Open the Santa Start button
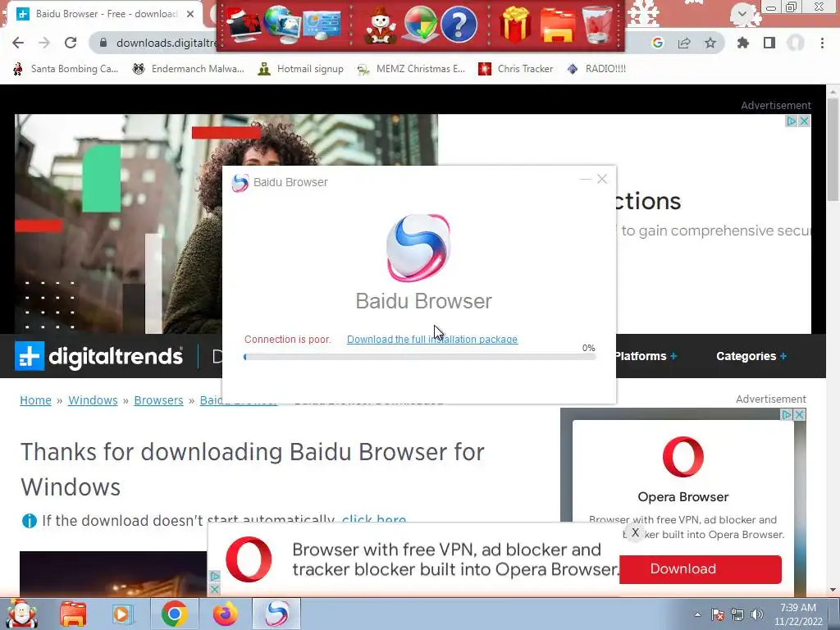The width and height of the screenshot is (840, 630). pos(21,614)
